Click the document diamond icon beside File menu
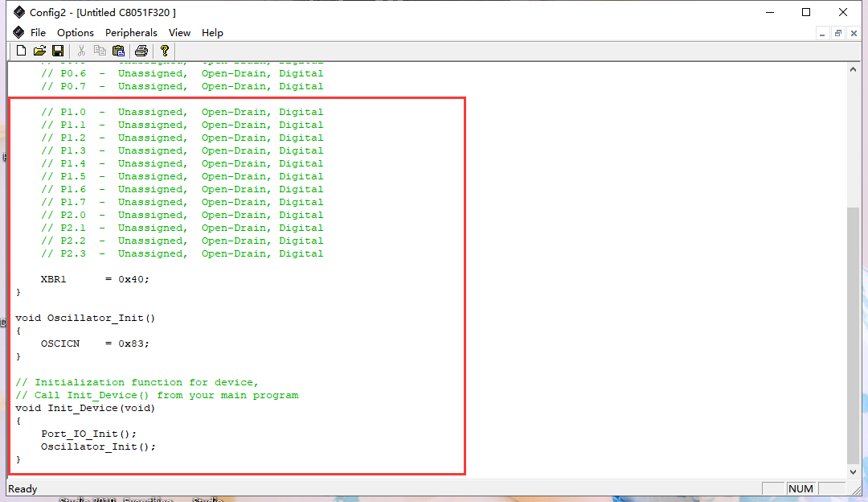This screenshot has width=868, height=502. (x=18, y=32)
